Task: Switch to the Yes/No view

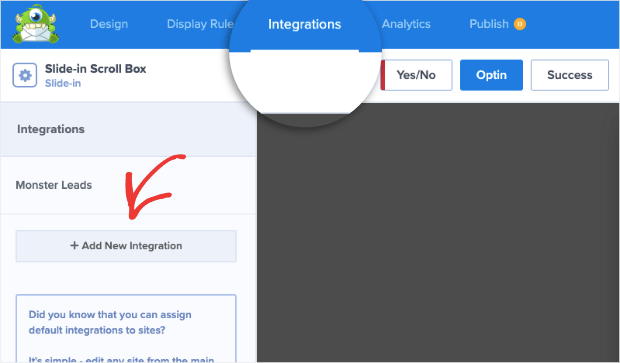Action: [x=416, y=75]
